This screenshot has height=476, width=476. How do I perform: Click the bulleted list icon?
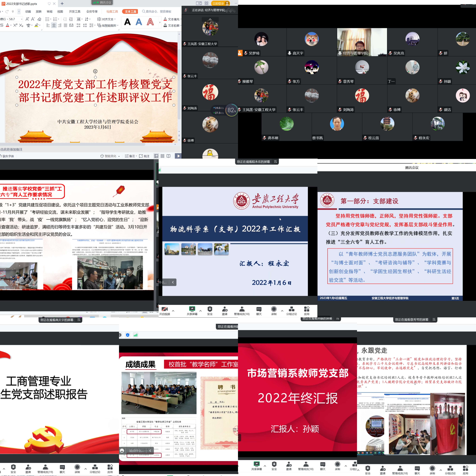(47, 19)
